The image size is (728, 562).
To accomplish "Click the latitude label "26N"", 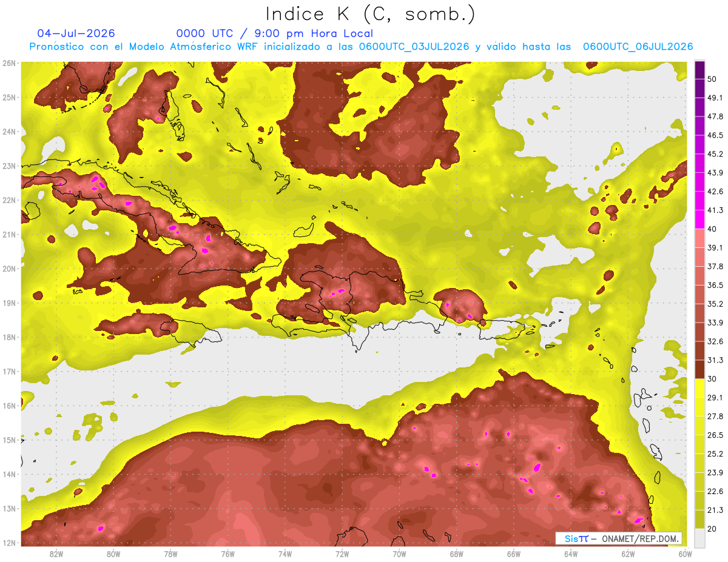I will tap(9, 63).
